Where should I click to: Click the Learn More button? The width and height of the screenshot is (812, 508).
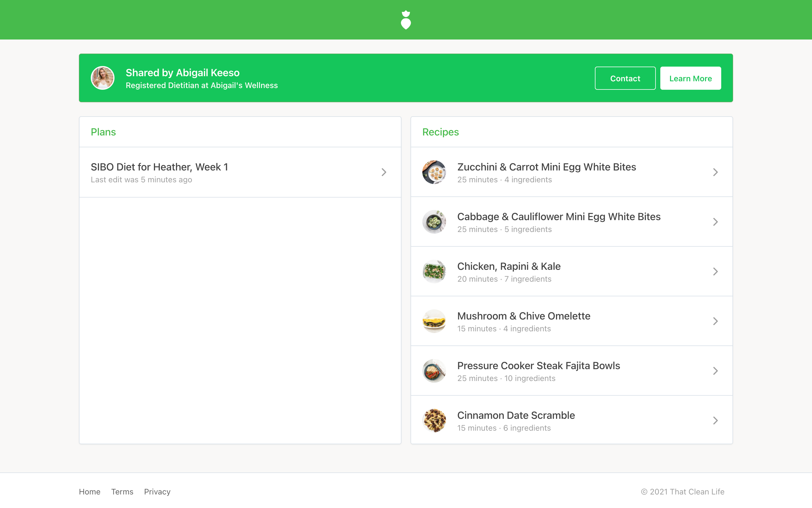[x=690, y=78]
